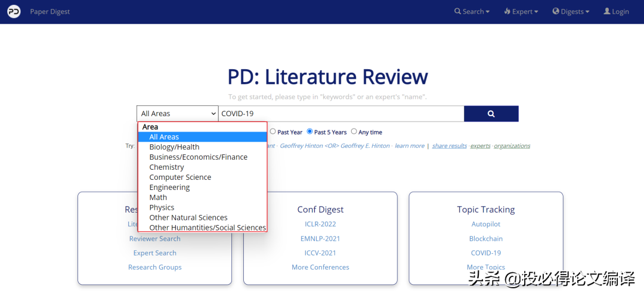Open the Paper Digest home link
644x296 pixels.
click(x=50, y=11)
